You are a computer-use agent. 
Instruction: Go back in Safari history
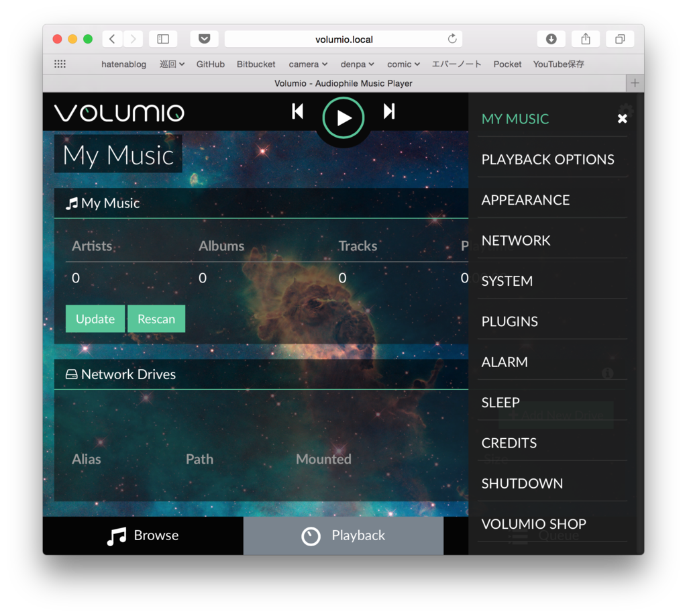pos(113,39)
